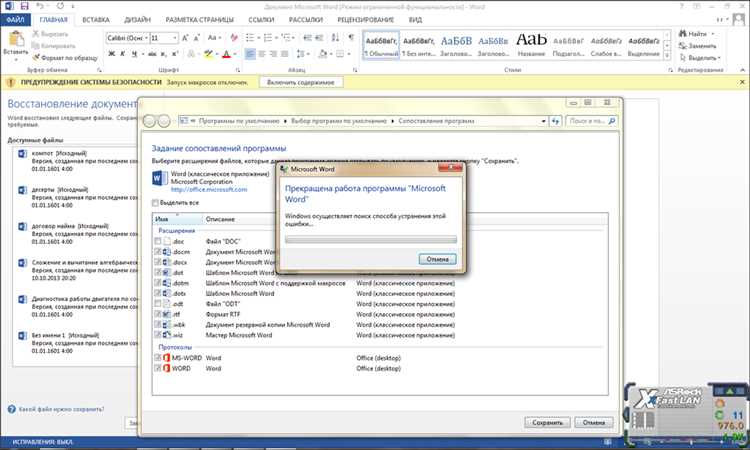Apply italic with the К button
750x450 pixels.
(x=123, y=54)
